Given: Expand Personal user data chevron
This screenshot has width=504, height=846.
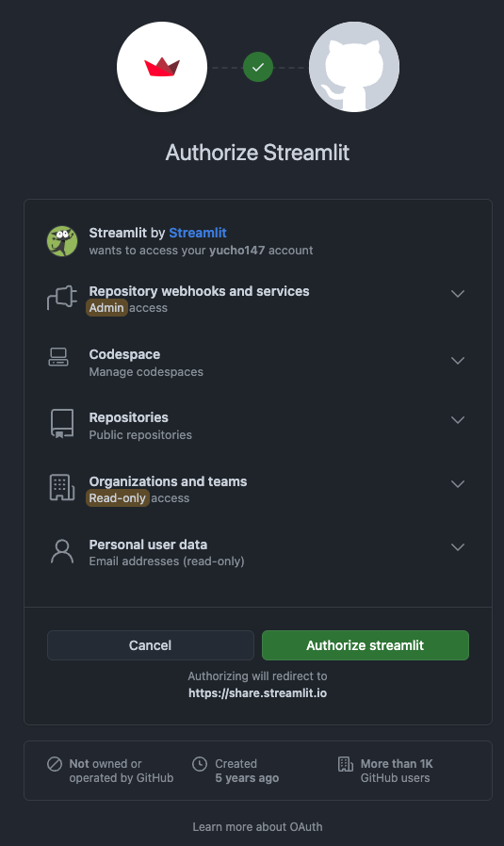Looking at the screenshot, I should (x=458, y=547).
